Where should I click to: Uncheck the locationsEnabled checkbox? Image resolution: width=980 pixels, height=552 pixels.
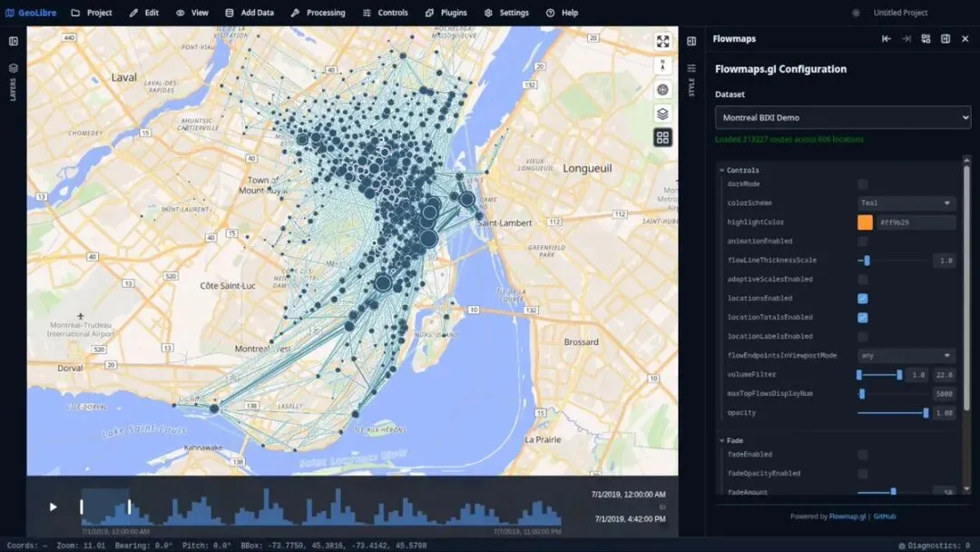pyautogui.click(x=863, y=298)
